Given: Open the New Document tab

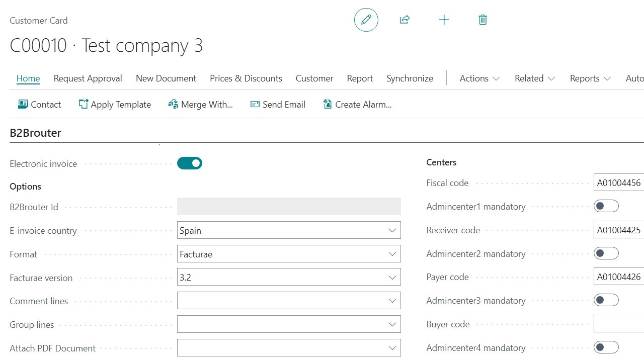Looking at the screenshot, I should pos(166,78).
